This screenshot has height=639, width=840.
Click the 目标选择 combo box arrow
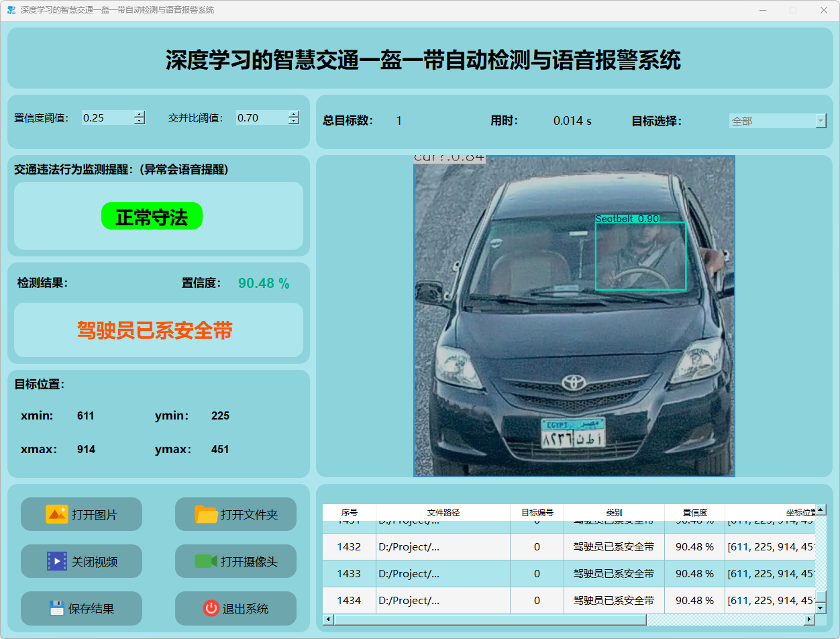821,121
